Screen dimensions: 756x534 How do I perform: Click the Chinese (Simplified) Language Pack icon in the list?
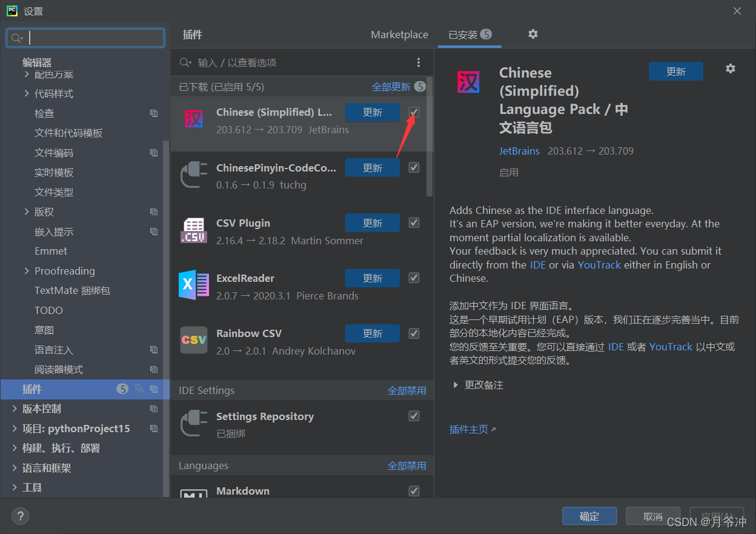coord(194,118)
